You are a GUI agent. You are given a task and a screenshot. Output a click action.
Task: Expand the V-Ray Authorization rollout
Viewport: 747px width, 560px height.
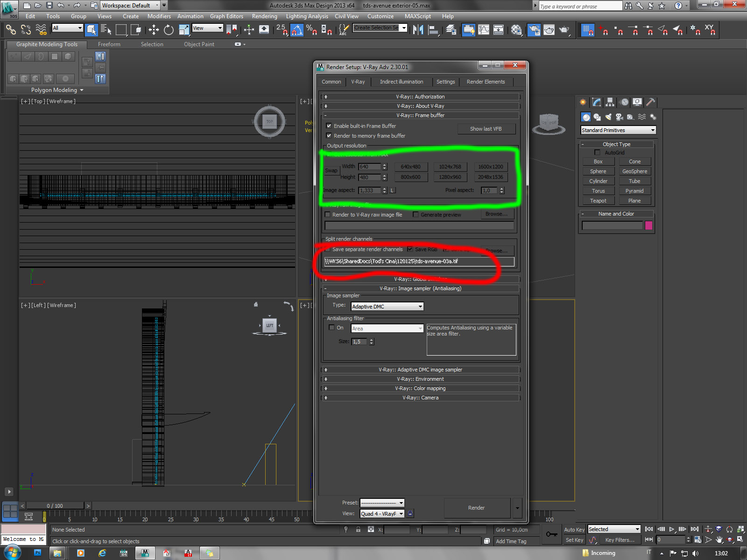tap(420, 97)
